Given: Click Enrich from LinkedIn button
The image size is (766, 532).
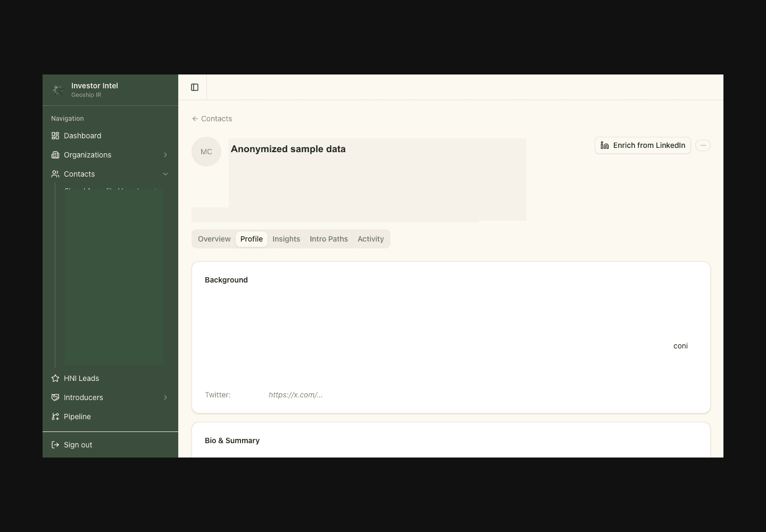Looking at the screenshot, I should 643,145.
